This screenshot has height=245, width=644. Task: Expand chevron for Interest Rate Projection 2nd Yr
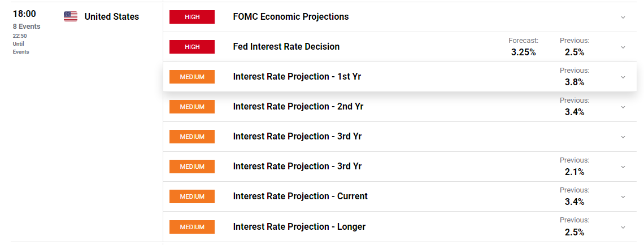coord(623,107)
